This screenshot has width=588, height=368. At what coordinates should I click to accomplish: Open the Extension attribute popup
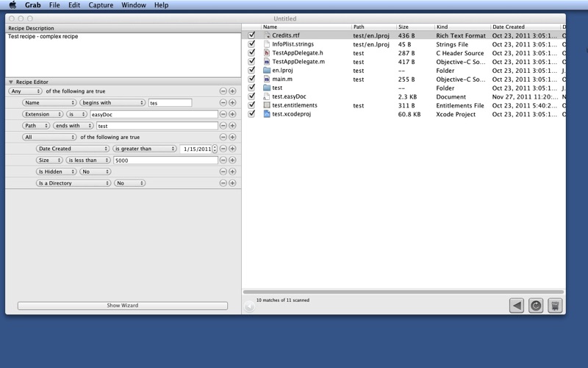[43, 114]
